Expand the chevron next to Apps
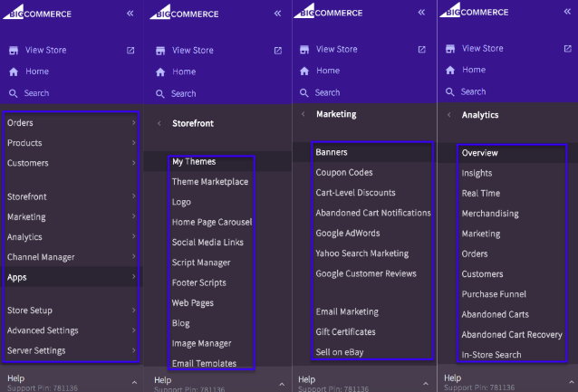578x392 pixels. point(134,276)
